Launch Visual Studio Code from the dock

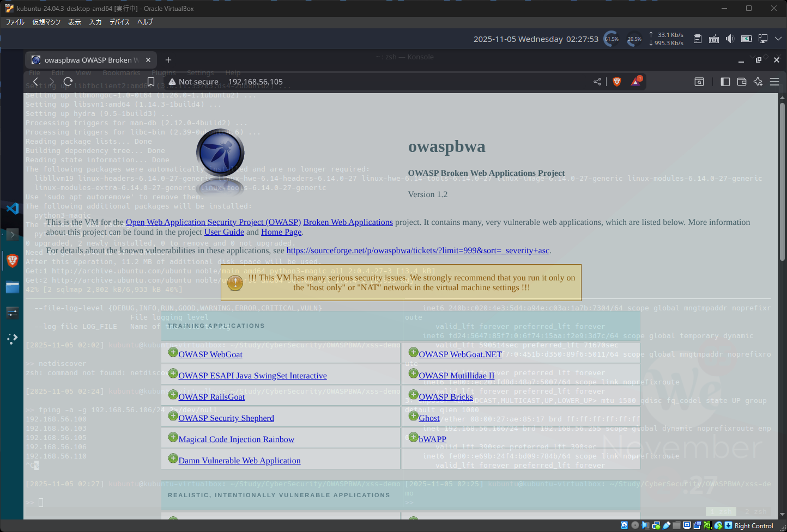click(12, 208)
